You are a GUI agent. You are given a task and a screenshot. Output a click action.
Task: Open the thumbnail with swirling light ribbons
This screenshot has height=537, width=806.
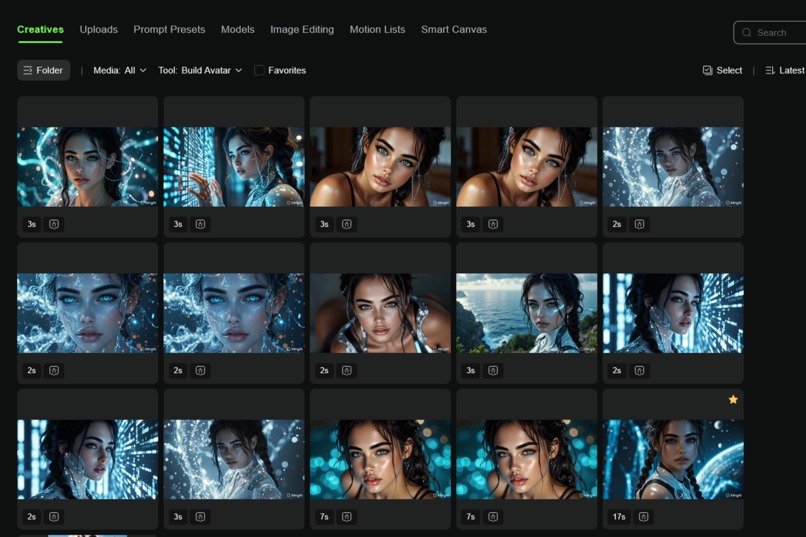(x=87, y=167)
